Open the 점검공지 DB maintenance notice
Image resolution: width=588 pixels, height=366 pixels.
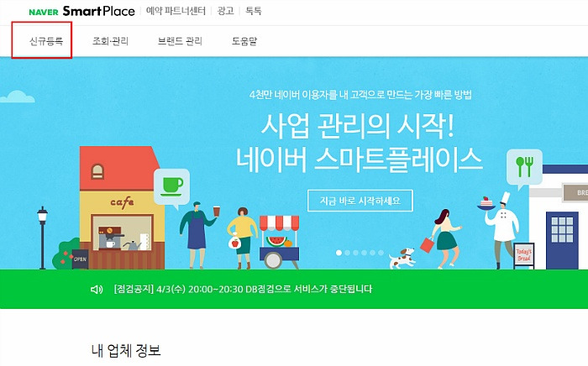coord(243,290)
